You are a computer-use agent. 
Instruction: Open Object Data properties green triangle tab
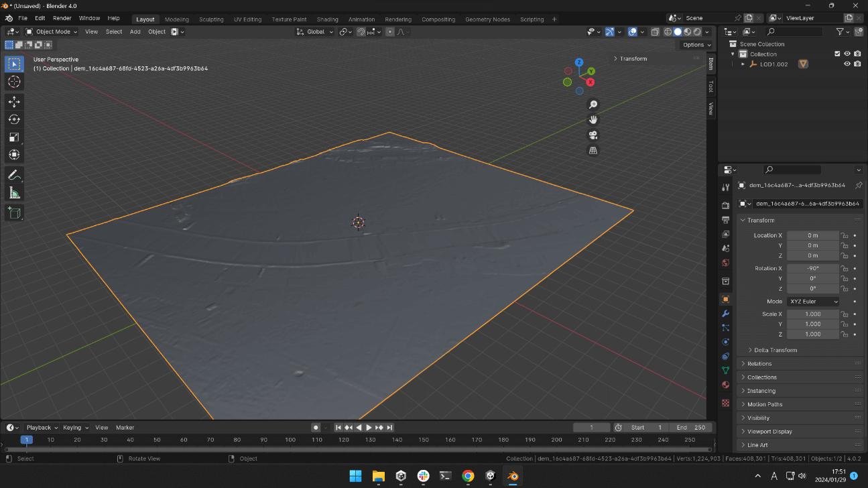tap(725, 370)
